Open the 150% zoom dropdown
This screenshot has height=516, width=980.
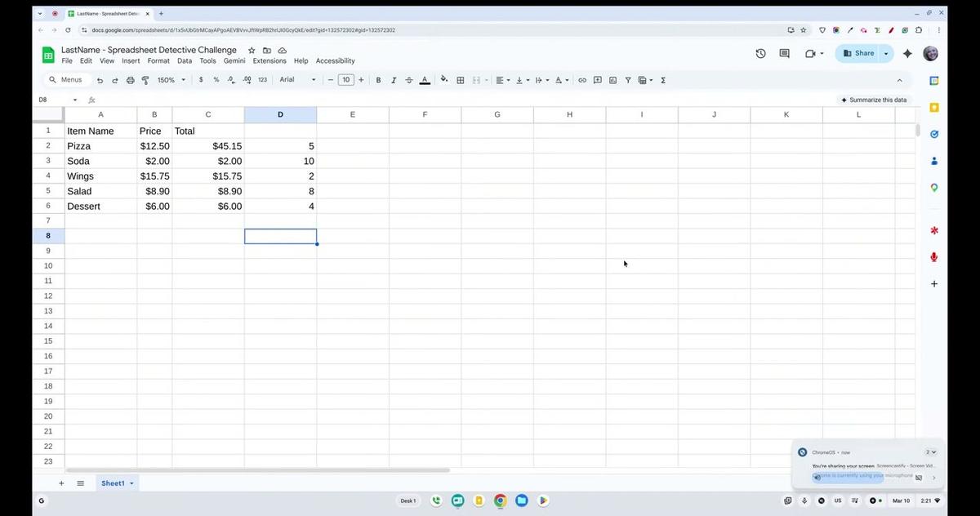tap(171, 80)
